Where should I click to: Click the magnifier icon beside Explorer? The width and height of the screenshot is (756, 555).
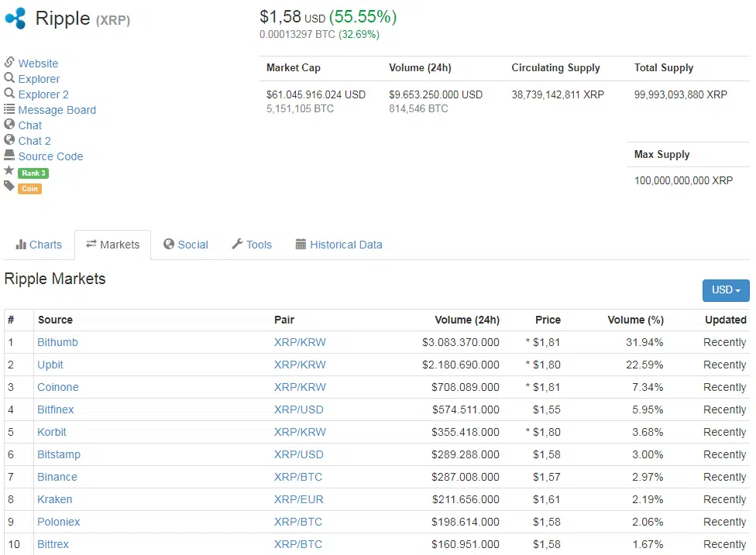point(9,77)
